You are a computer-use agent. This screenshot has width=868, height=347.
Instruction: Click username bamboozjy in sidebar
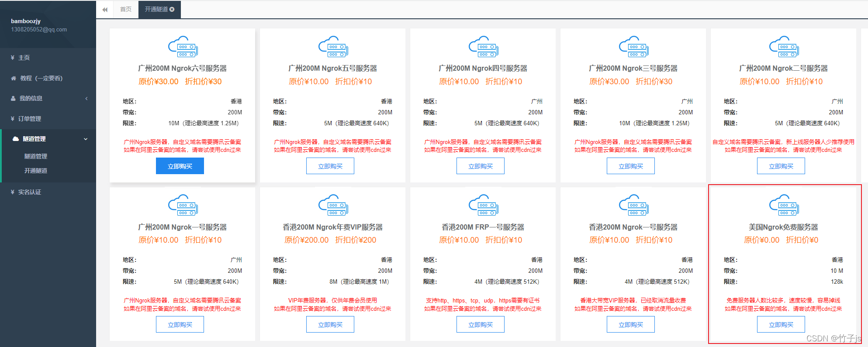click(x=26, y=21)
